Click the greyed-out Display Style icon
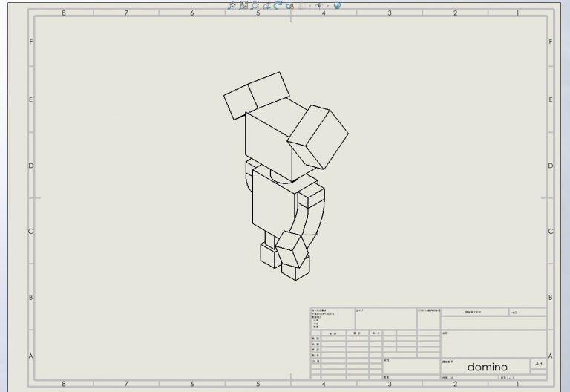Screen dimensions: 570x392 pos(302,5)
